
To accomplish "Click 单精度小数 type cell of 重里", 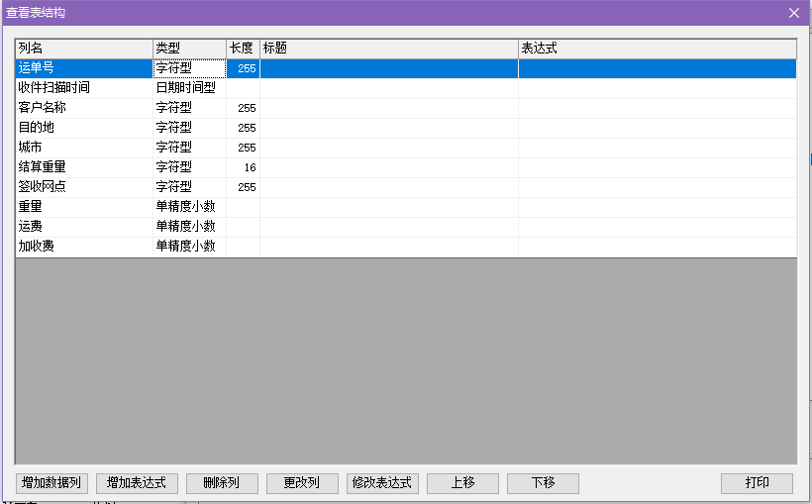I will (x=189, y=207).
